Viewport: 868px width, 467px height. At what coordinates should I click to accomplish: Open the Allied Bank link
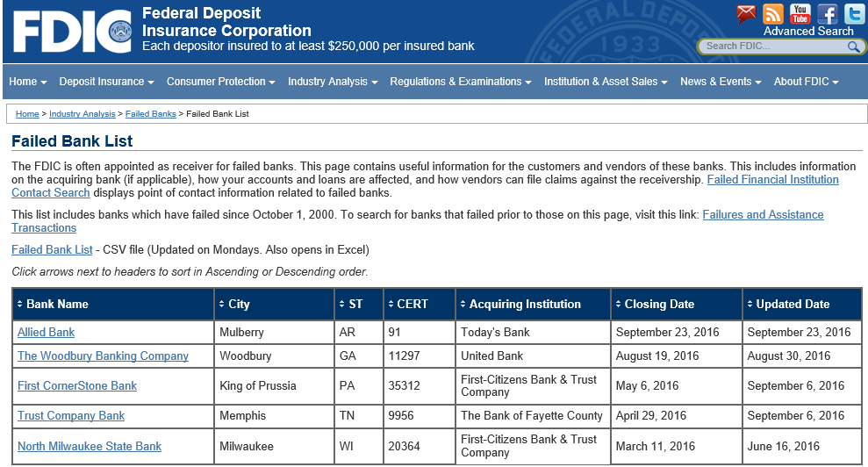click(46, 333)
